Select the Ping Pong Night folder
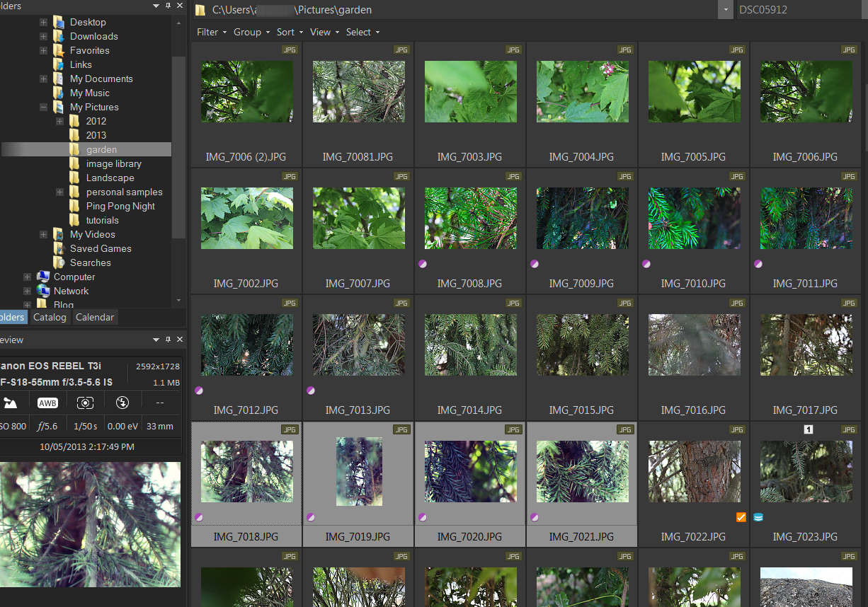 pyautogui.click(x=120, y=206)
